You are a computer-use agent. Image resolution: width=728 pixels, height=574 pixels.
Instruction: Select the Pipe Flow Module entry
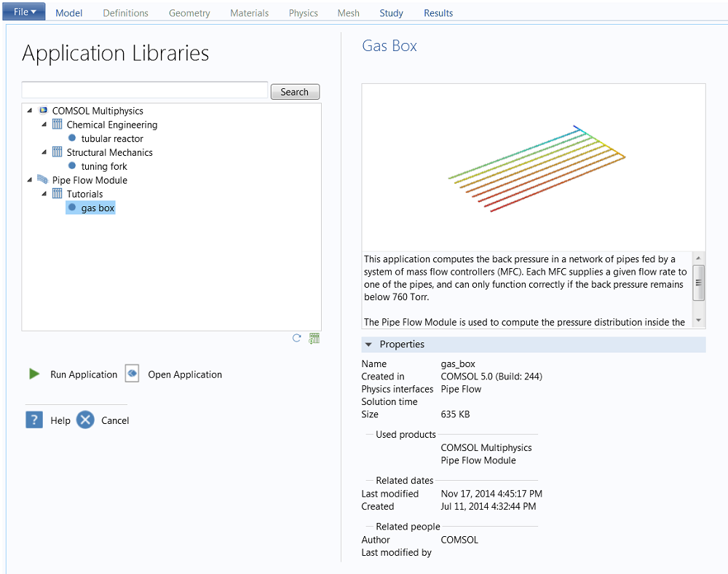[x=90, y=180]
